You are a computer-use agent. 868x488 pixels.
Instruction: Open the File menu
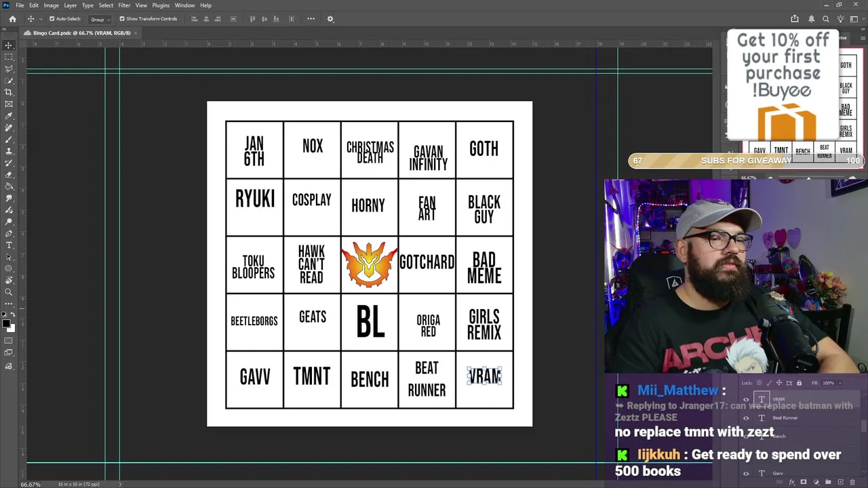pyautogui.click(x=20, y=5)
